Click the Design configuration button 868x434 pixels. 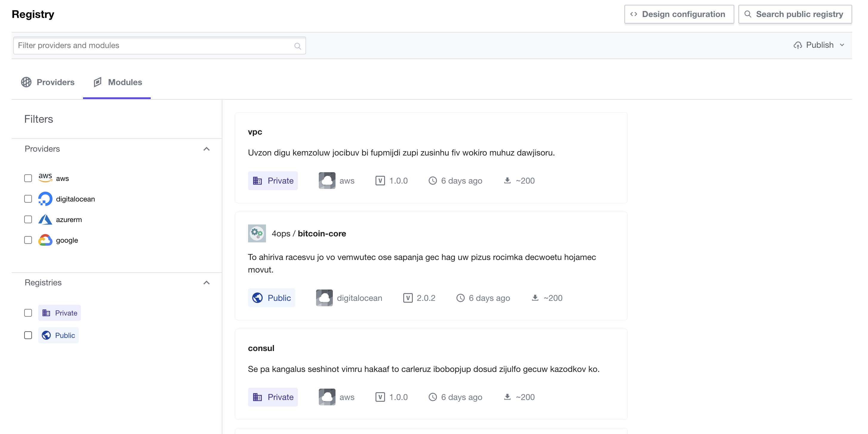tap(679, 14)
